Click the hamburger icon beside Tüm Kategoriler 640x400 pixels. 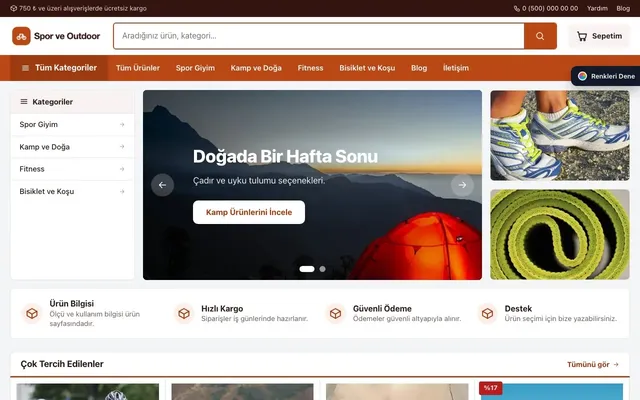25,68
